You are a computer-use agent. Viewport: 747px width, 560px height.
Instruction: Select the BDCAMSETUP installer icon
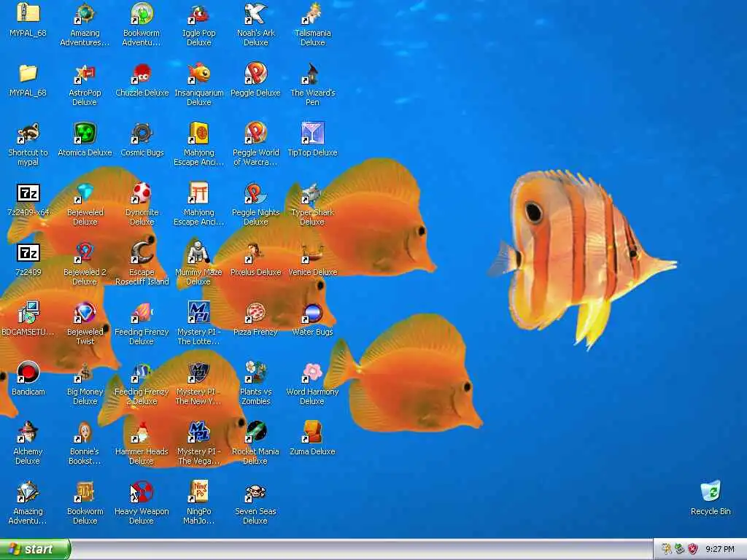28,312
